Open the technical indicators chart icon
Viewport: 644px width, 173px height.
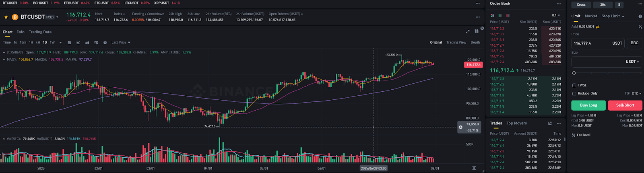pos(78,43)
